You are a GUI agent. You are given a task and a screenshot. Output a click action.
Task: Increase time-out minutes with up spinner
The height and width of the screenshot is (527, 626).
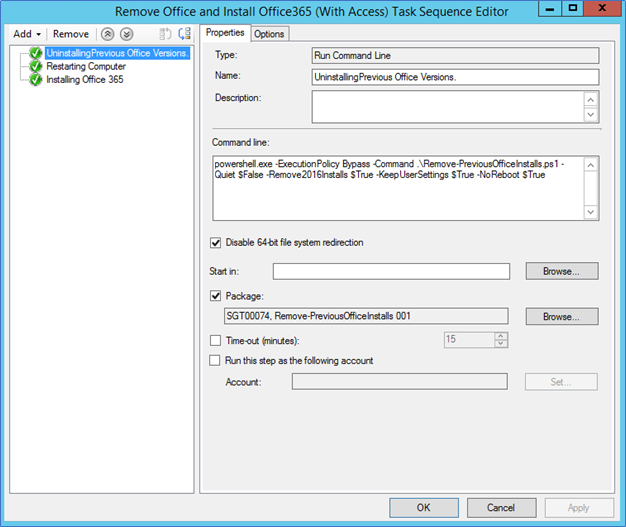tap(501, 336)
